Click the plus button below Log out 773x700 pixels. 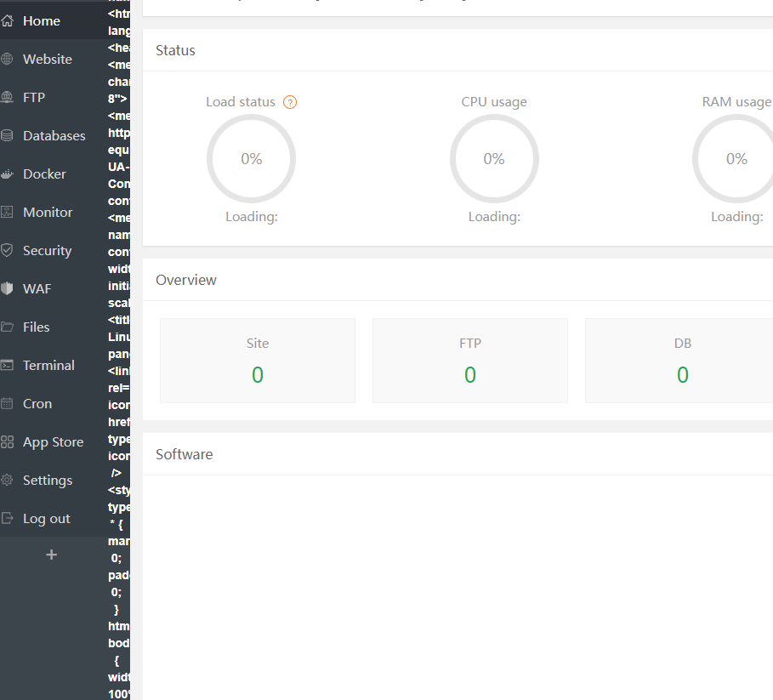tap(51, 555)
